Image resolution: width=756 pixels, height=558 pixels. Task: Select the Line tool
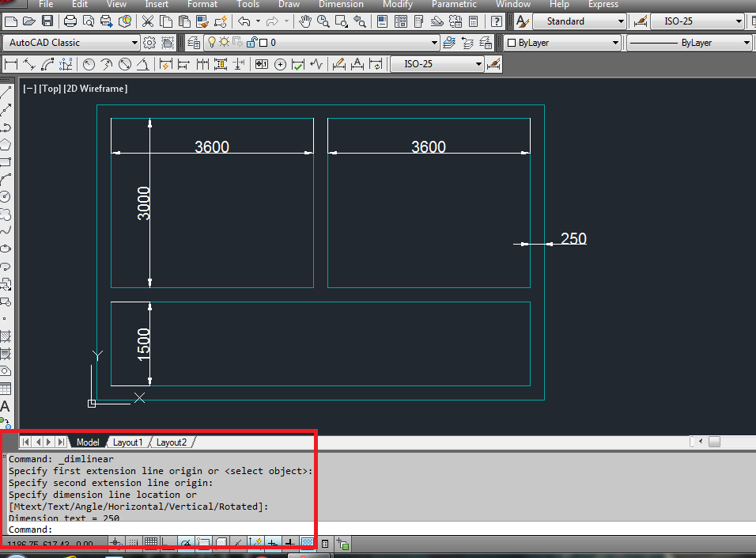point(7,93)
